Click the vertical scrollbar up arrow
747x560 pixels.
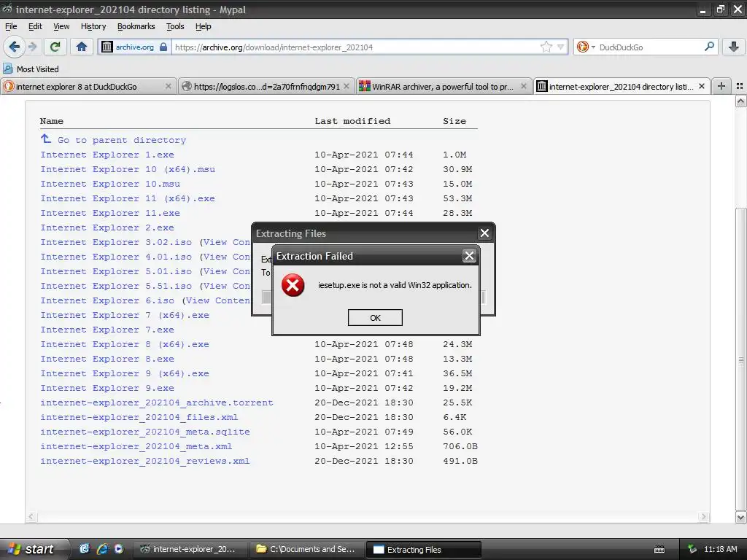point(741,101)
